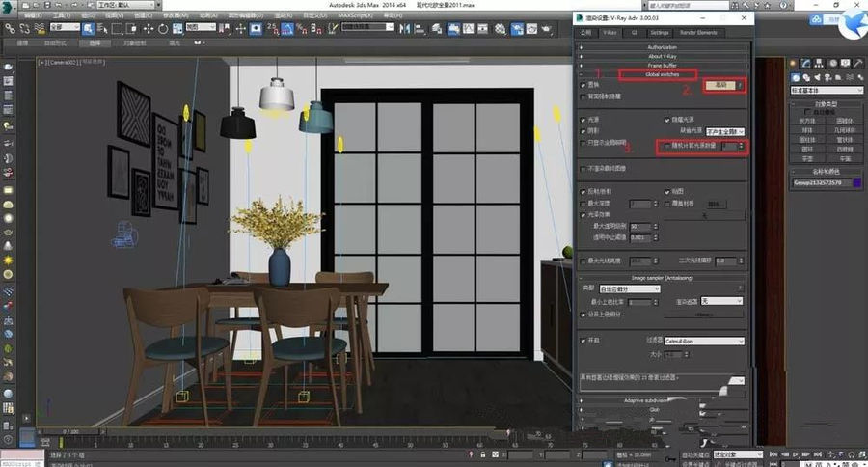Viewport: 868px width, 467px height.
Task: Toggle the 贴图 maps checkbox
Action: pos(667,192)
